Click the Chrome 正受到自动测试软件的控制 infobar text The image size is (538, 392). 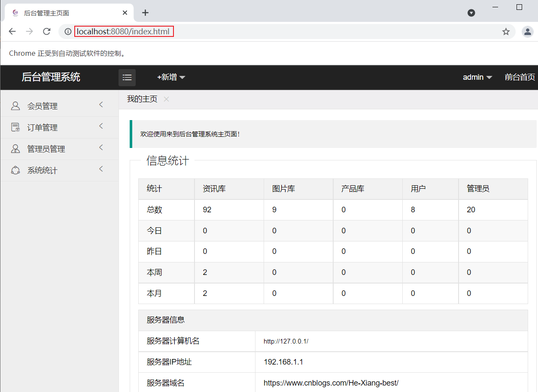click(67, 54)
